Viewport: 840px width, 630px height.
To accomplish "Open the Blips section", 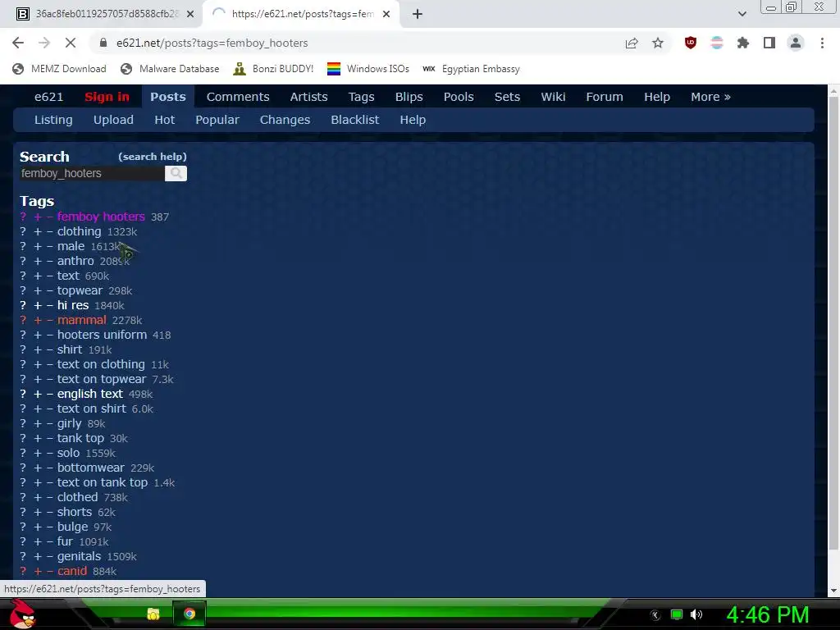I will click(x=409, y=97).
